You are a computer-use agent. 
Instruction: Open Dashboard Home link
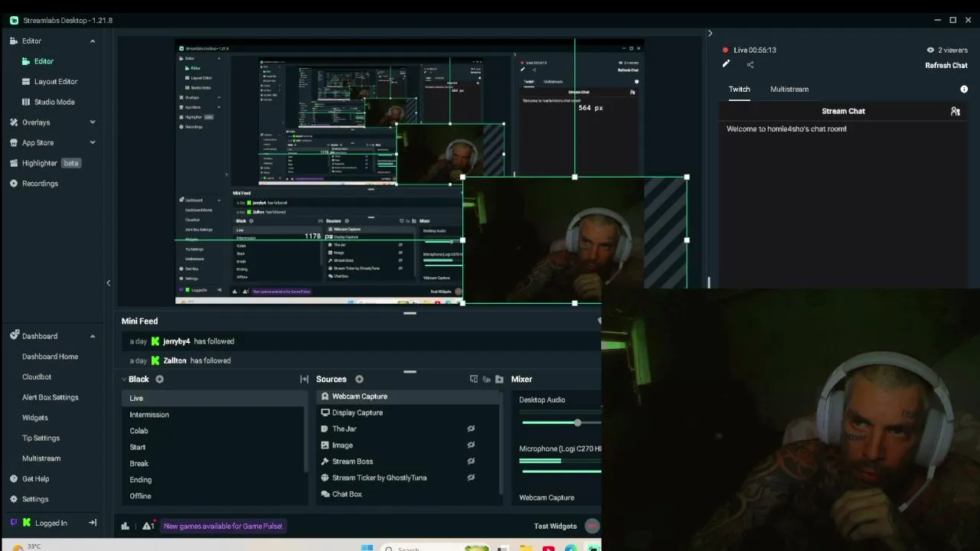click(x=50, y=357)
